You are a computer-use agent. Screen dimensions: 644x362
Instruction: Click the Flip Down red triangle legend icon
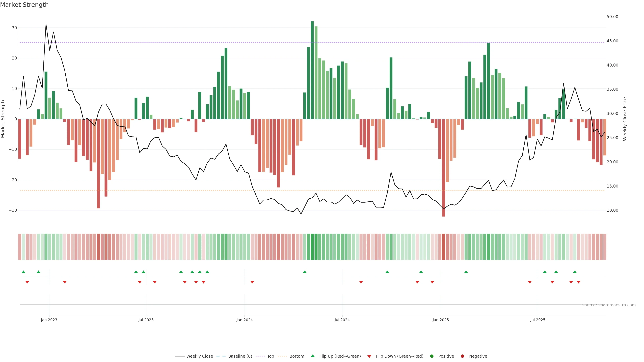coord(369,356)
